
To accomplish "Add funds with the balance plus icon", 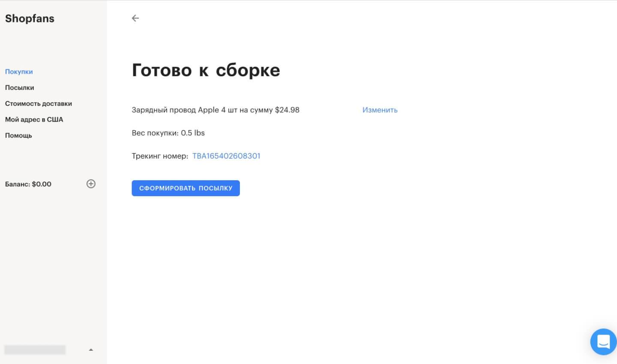I will tap(91, 184).
